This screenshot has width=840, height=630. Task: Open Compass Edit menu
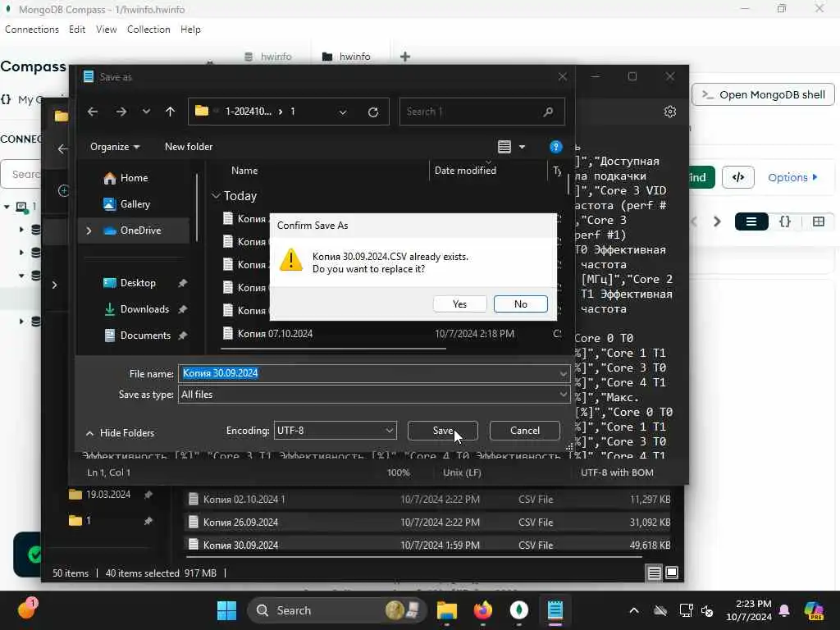tap(77, 30)
